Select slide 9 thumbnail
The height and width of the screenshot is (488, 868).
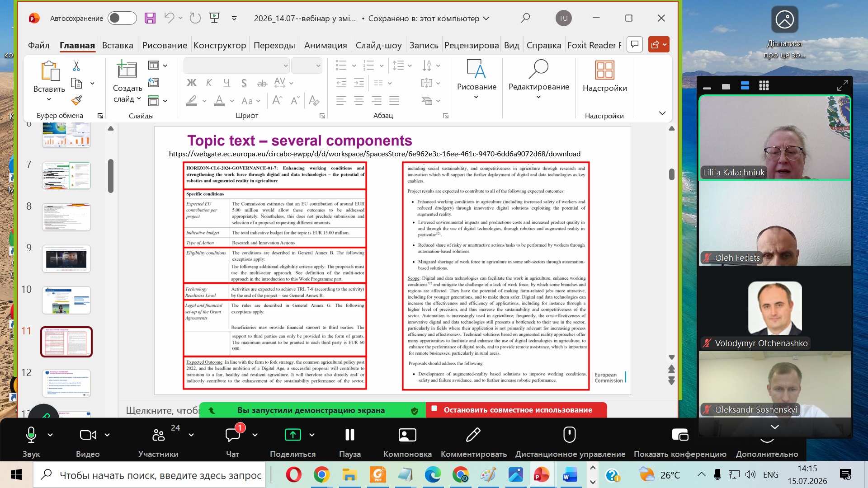[66, 258]
